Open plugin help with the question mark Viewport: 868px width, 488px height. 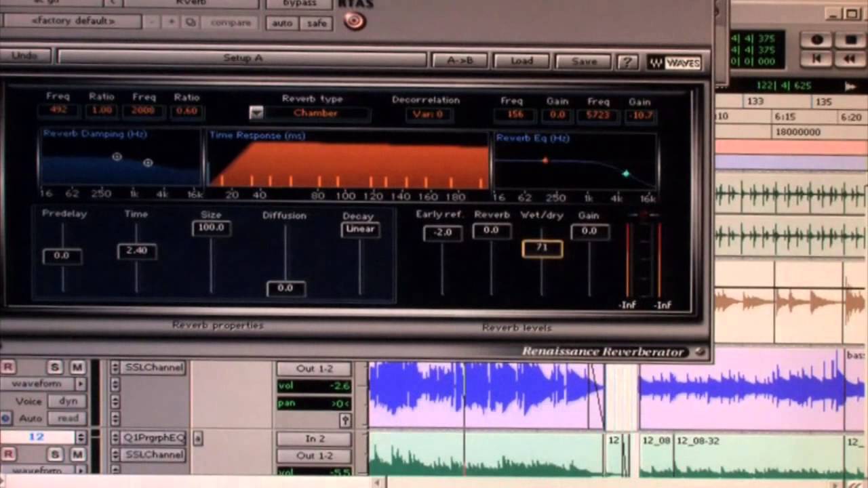(627, 62)
